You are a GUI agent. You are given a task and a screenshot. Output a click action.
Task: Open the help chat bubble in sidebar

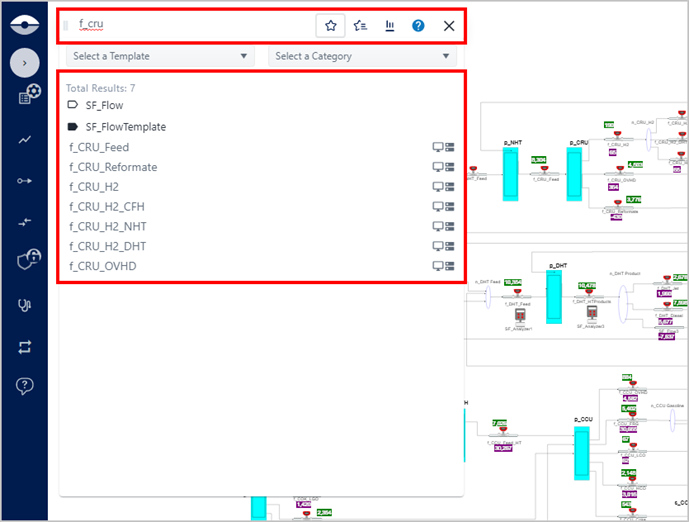pyautogui.click(x=25, y=386)
